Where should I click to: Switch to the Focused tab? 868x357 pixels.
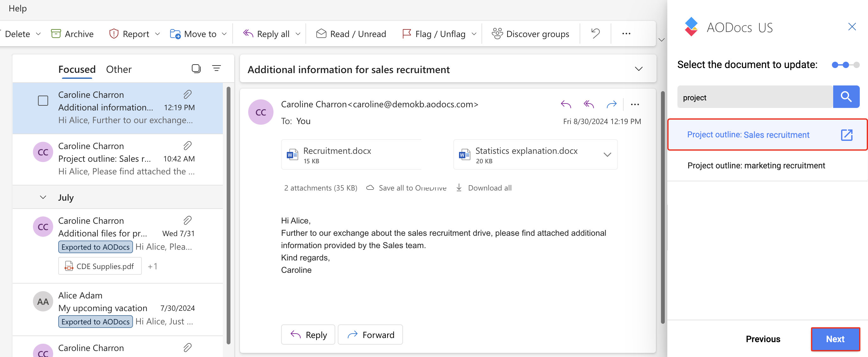coord(77,69)
